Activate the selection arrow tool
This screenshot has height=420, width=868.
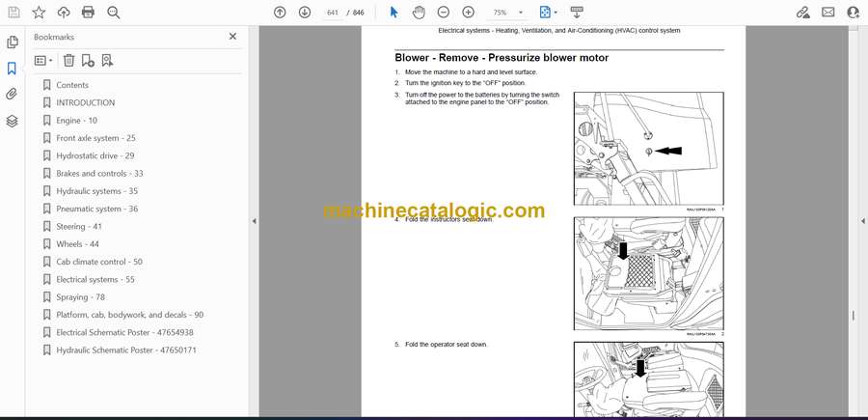[x=393, y=13]
